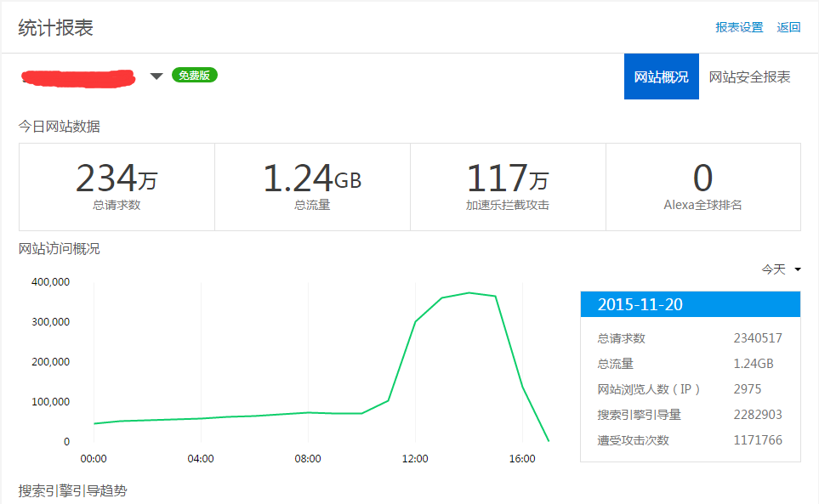Open the 报表设置 link

(739, 27)
